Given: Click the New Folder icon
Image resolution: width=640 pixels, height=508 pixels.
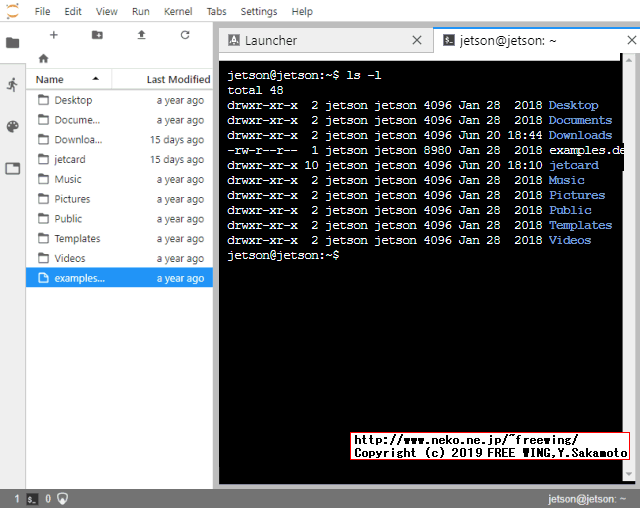Looking at the screenshot, I should point(97,35).
